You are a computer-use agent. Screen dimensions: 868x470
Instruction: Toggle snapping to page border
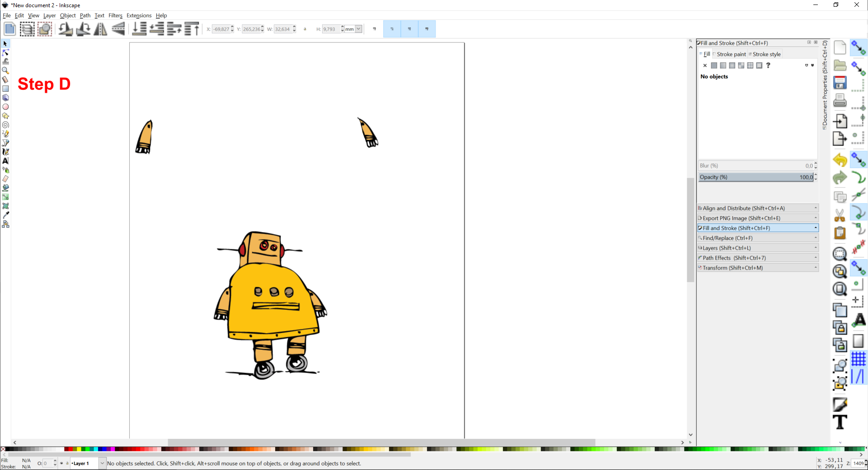coord(859,341)
